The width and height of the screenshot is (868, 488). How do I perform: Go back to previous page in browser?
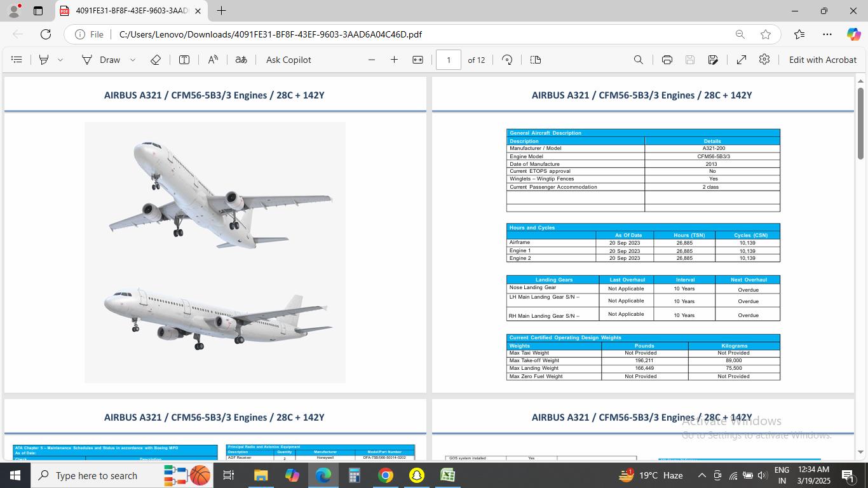coord(18,34)
